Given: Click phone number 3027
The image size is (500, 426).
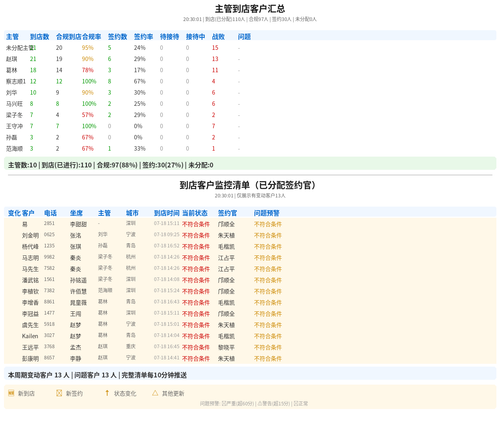Looking at the screenshot, I should pos(49,335).
